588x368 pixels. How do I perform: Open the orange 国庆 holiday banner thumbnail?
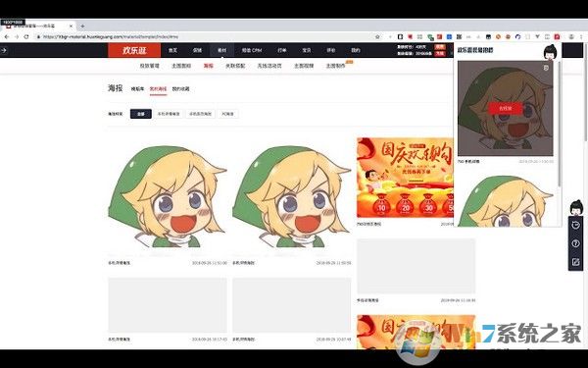[x=405, y=178]
